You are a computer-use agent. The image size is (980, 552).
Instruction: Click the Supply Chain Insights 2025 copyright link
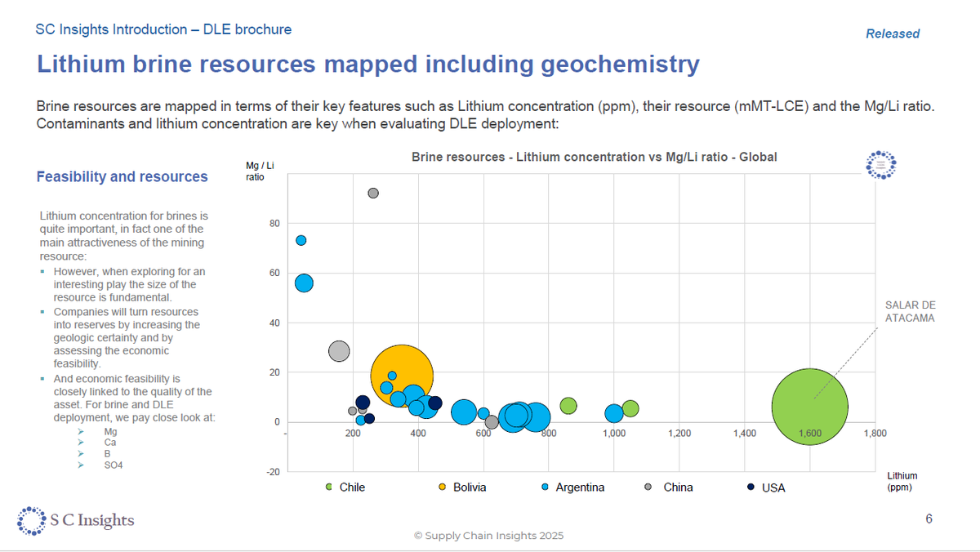point(489,536)
